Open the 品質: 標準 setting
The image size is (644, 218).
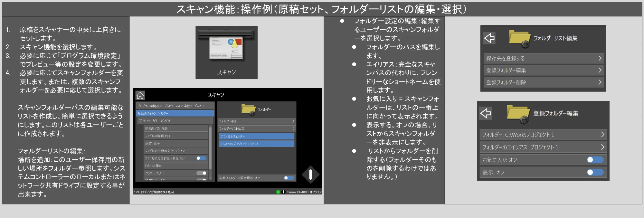(x=176, y=143)
